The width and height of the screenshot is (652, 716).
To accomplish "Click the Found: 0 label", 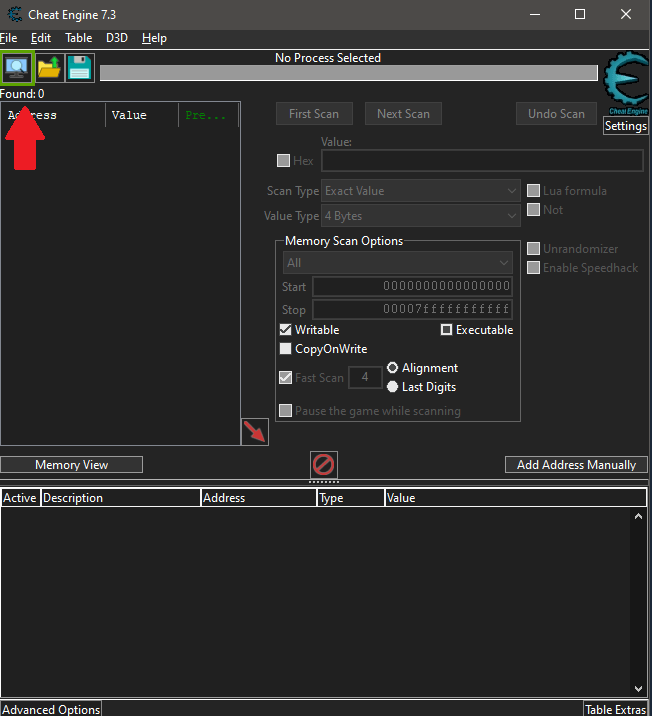I will pyautogui.click(x=22, y=94).
